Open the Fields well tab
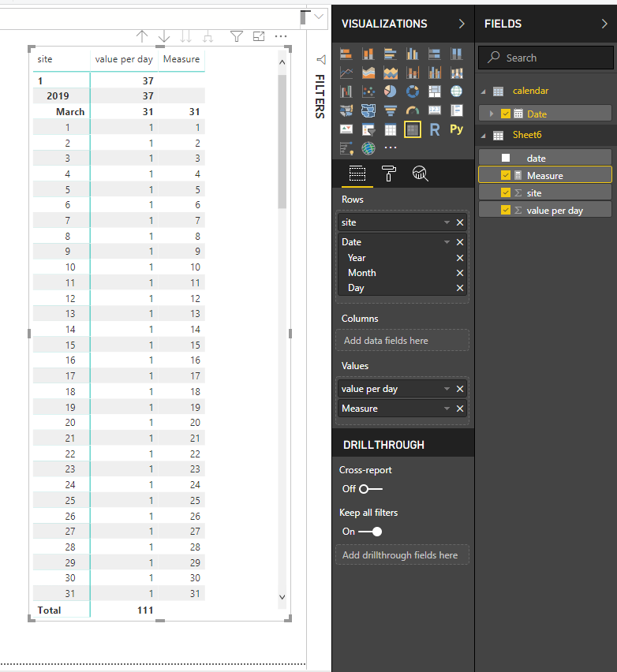 tap(357, 174)
